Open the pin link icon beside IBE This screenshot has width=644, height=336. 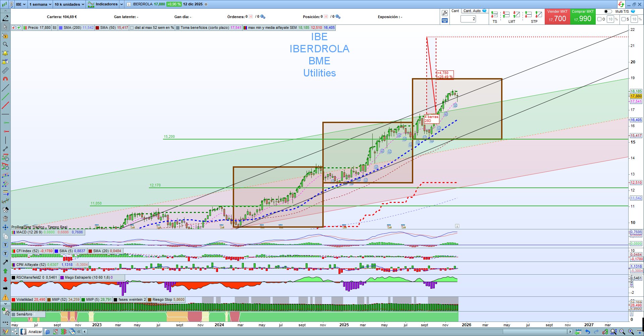(x=11, y=4)
